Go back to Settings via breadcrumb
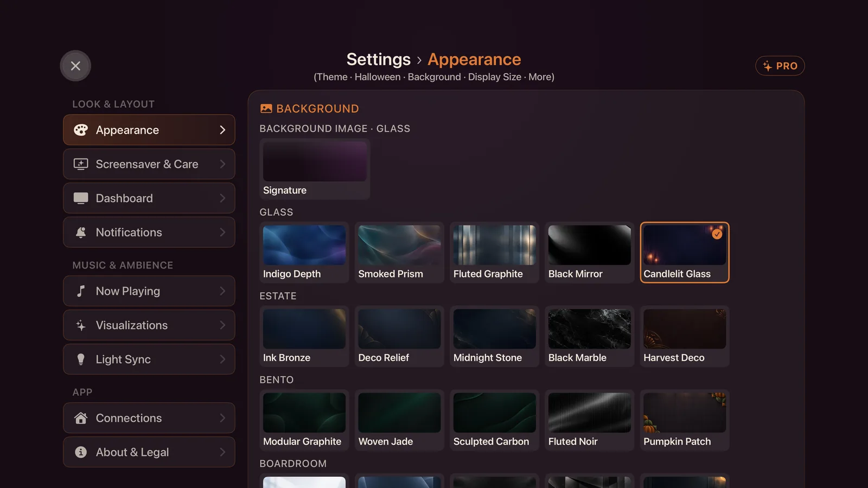 [x=379, y=59]
